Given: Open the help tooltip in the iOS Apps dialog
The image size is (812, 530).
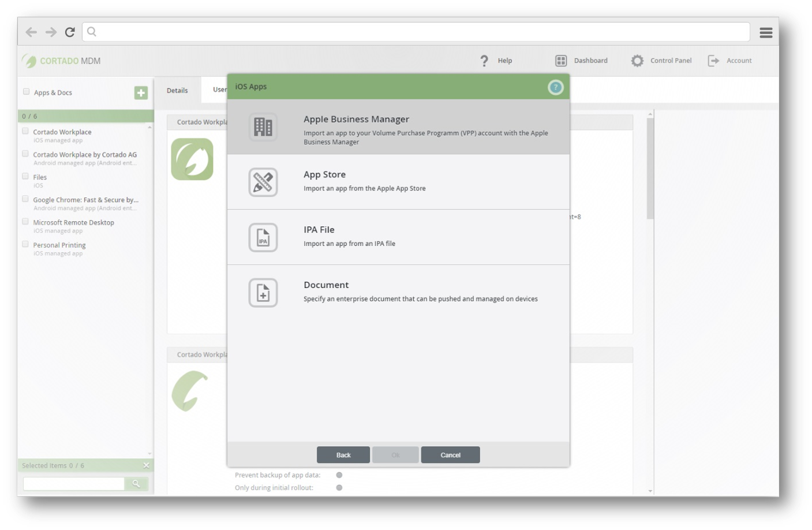Looking at the screenshot, I should tap(555, 87).
